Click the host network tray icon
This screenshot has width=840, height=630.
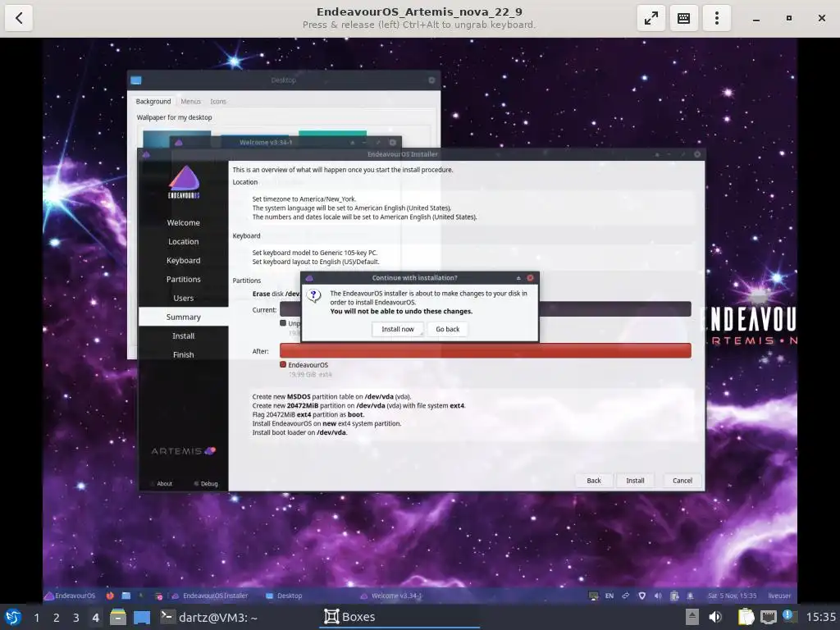tap(768, 617)
